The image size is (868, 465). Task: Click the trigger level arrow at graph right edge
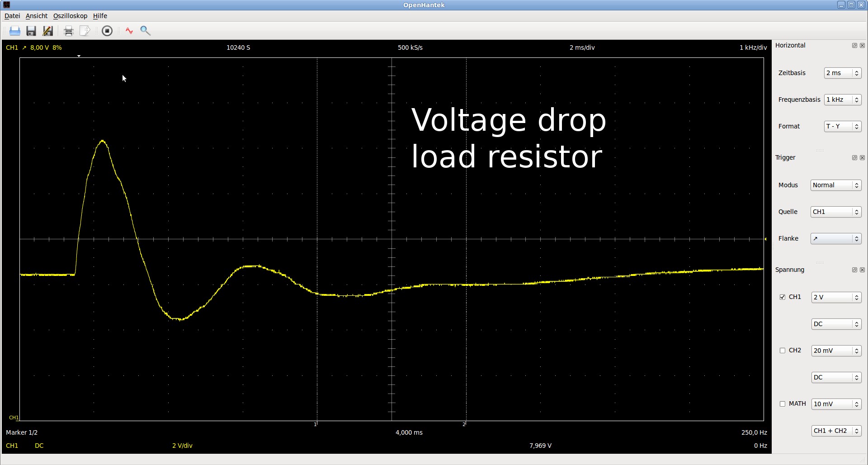pos(765,239)
